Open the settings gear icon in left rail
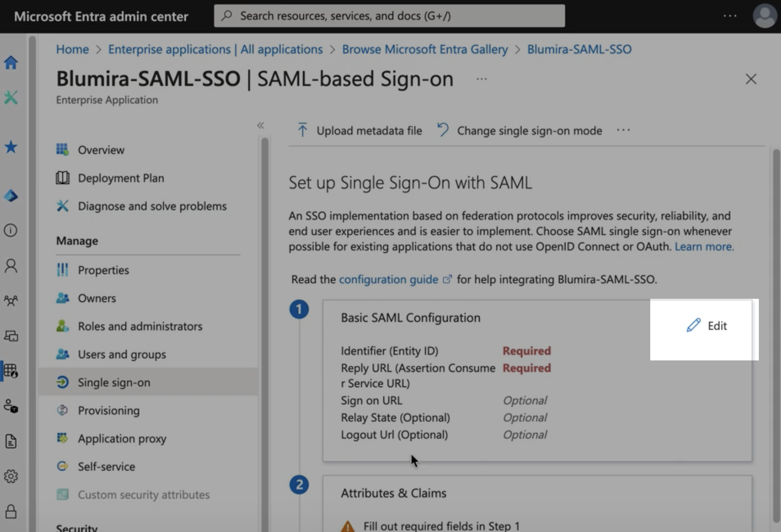This screenshot has width=781, height=532. (x=11, y=476)
